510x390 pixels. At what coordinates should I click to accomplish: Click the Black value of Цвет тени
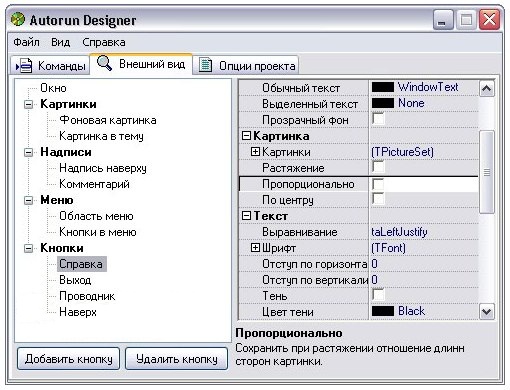(x=411, y=311)
